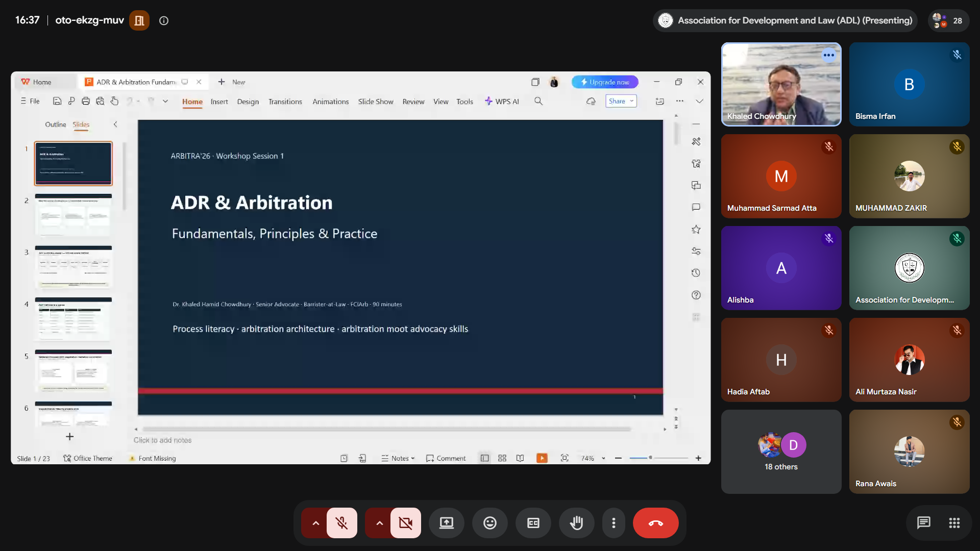Click the print icon in toolbar
The height and width of the screenshot is (551, 980).
coord(86,101)
